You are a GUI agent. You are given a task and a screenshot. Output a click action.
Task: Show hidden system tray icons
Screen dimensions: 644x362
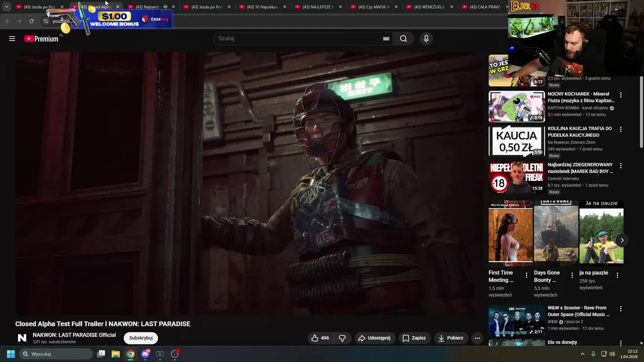click(x=583, y=354)
